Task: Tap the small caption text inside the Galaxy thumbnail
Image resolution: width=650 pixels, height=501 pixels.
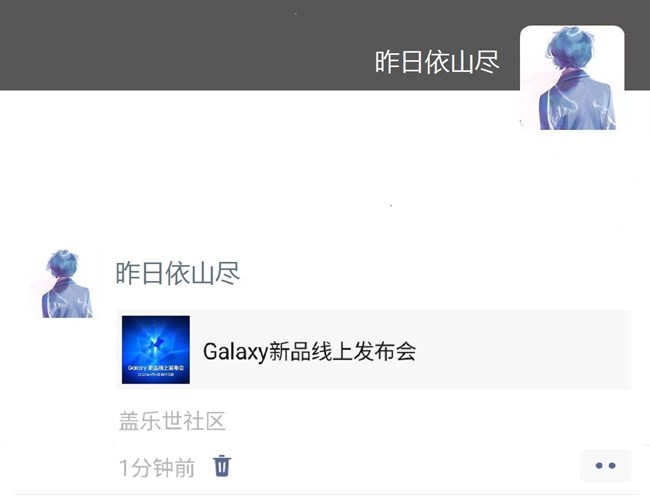Action: click(156, 370)
